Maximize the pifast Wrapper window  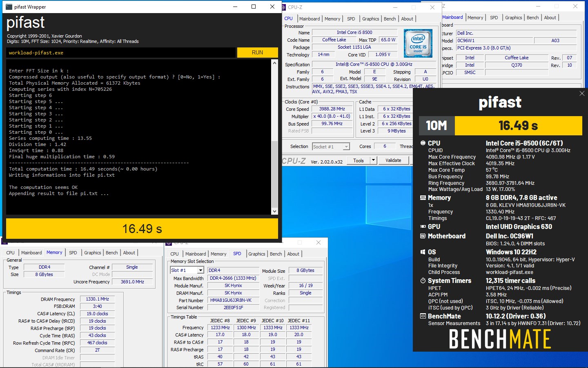[x=254, y=7]
